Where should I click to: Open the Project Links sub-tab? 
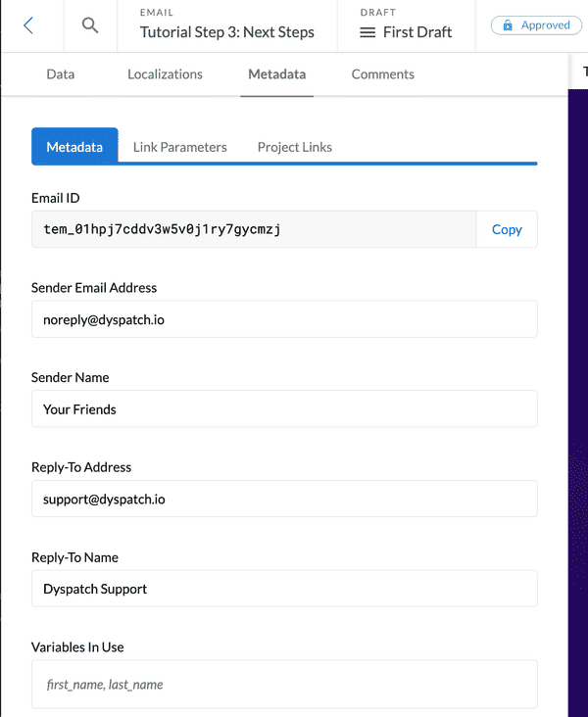pyautogui.click(x=295, y=147)
